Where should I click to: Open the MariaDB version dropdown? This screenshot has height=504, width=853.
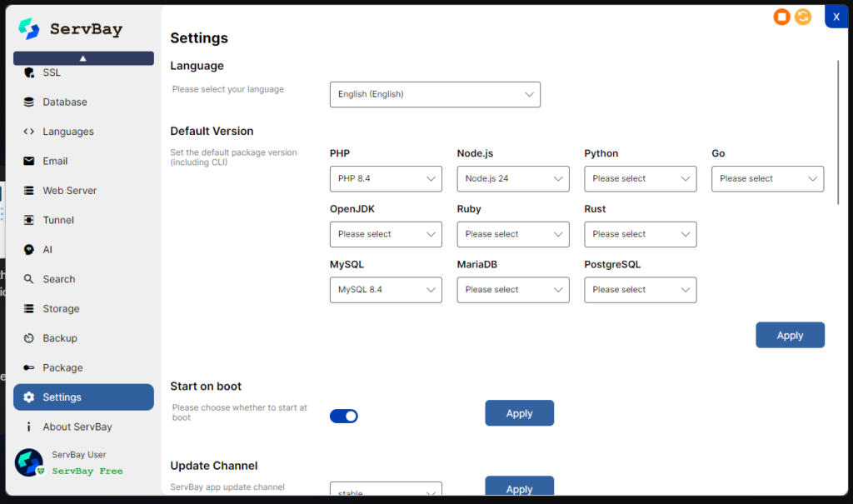pyautogui.click(x=513, y=290)
